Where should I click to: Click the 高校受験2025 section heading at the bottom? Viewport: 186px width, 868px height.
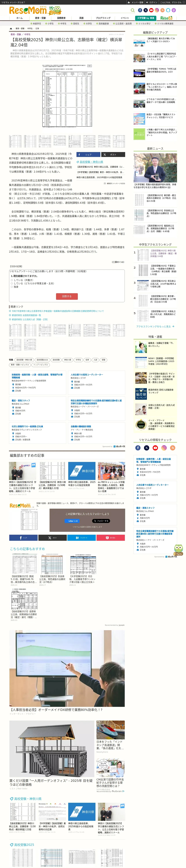(x=24, y=845)
